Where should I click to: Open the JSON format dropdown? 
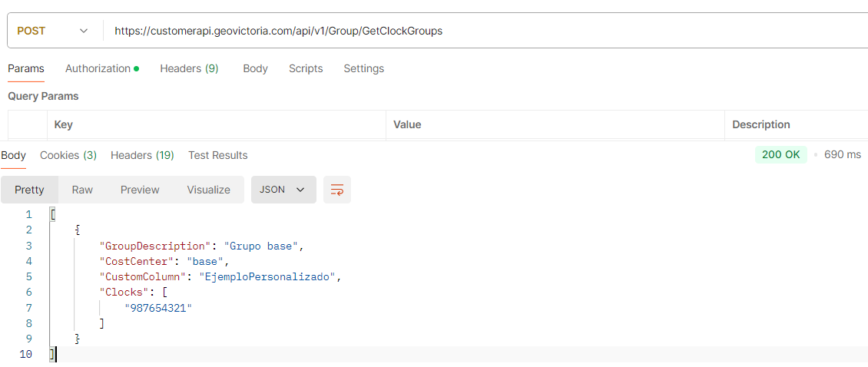[283, 190]
